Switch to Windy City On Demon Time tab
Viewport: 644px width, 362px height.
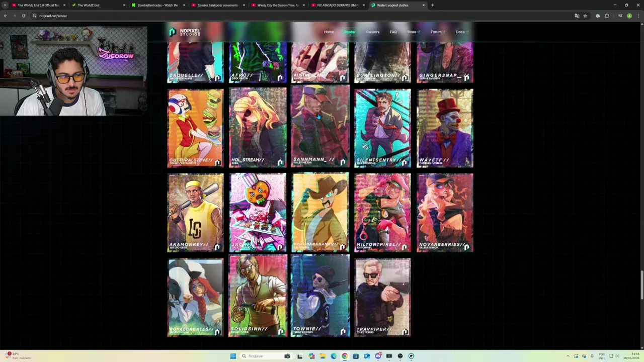(278, 5)
